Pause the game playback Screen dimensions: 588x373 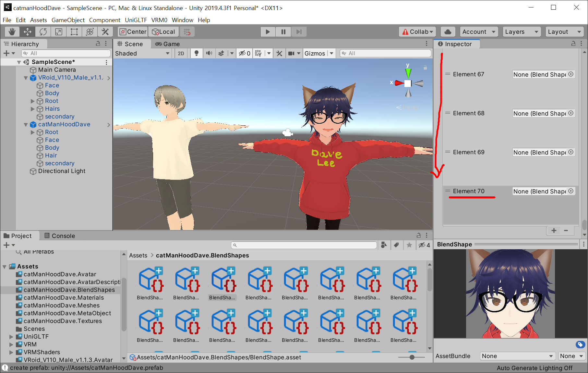[283, 32]
